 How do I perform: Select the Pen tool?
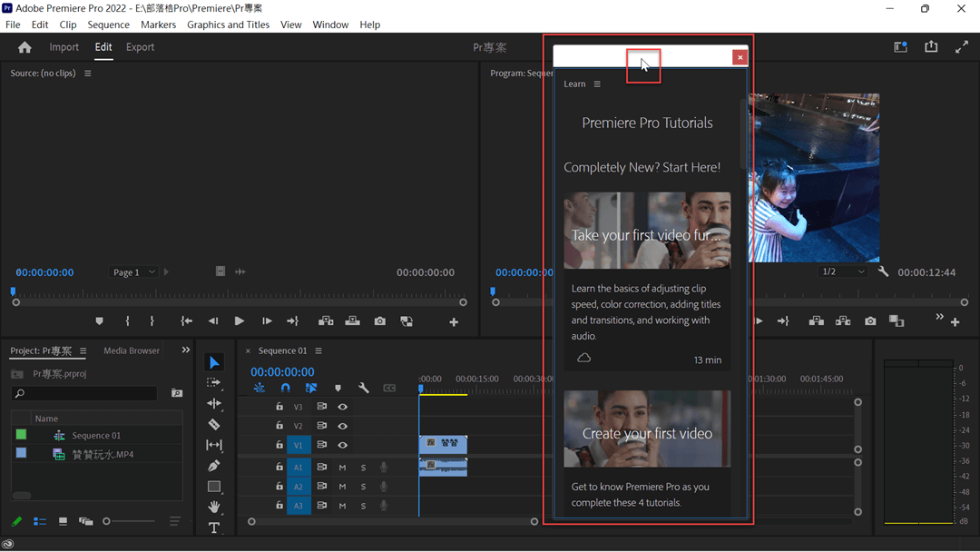coord(214,466)
